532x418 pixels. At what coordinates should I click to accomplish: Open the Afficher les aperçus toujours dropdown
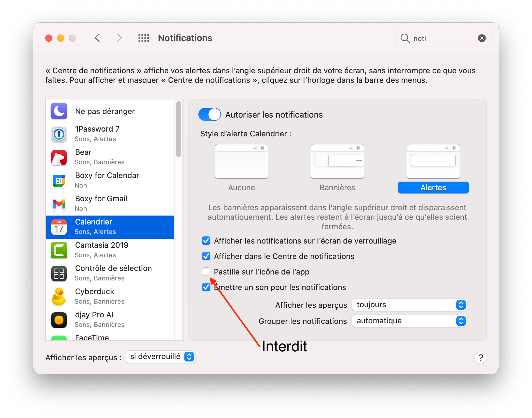[409, 305]
